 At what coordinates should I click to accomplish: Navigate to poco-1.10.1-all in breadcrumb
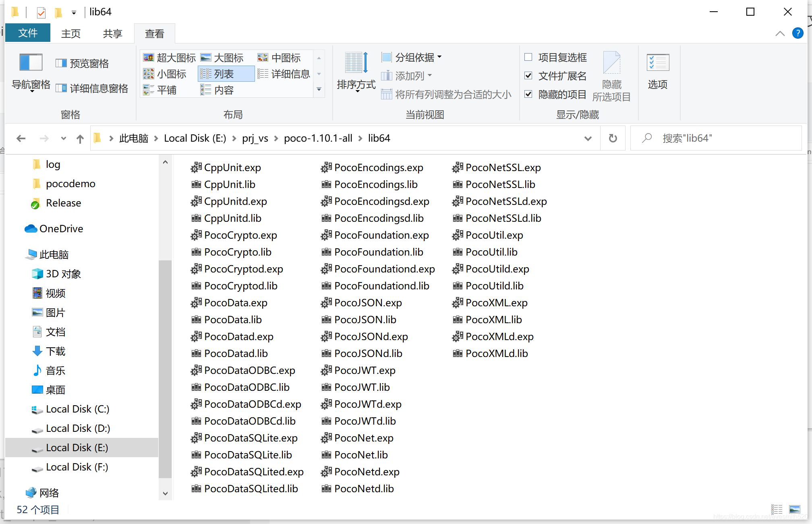(318, 138)
